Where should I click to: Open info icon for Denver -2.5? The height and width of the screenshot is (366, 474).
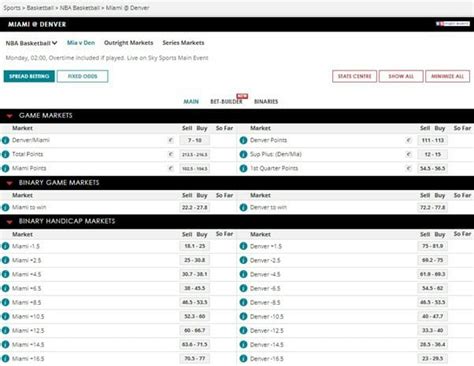243,260
